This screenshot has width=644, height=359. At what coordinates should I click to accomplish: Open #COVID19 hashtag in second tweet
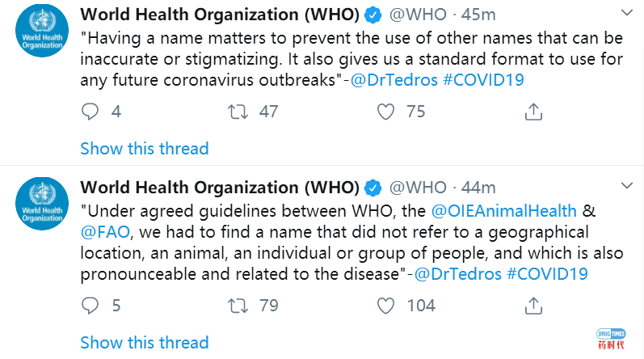pyautogui.click(x=547, y=274)
